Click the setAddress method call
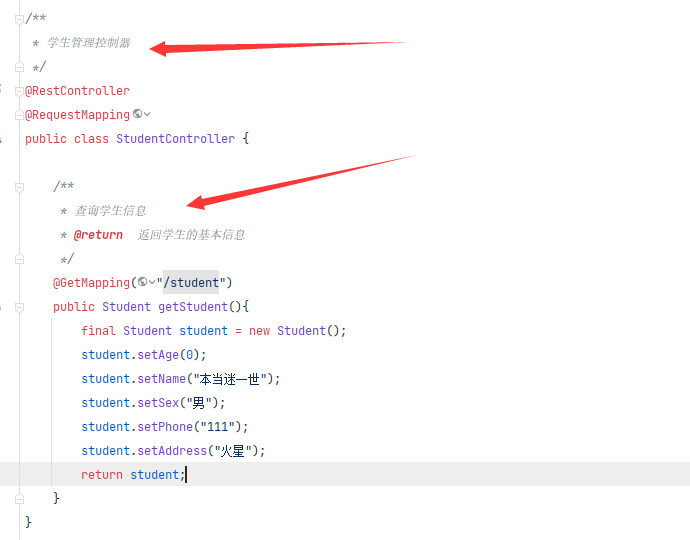 (x=172, y=451)
